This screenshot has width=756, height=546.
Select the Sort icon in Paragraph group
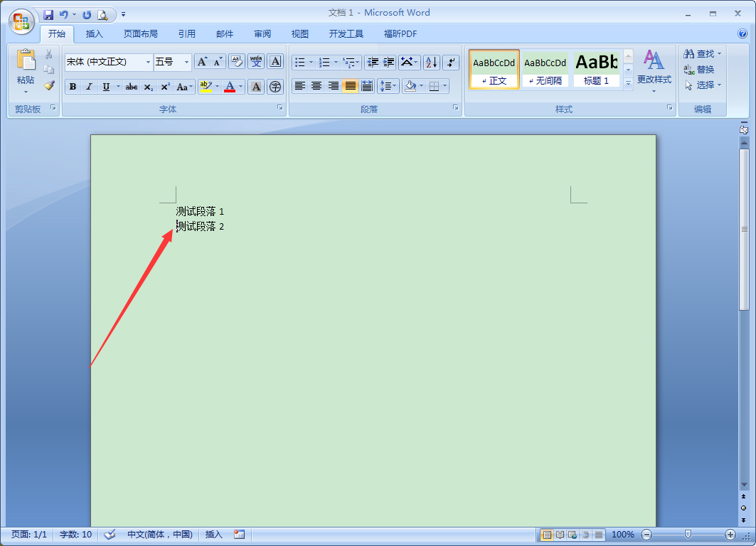pyautogui.click(x=431, y=62)
